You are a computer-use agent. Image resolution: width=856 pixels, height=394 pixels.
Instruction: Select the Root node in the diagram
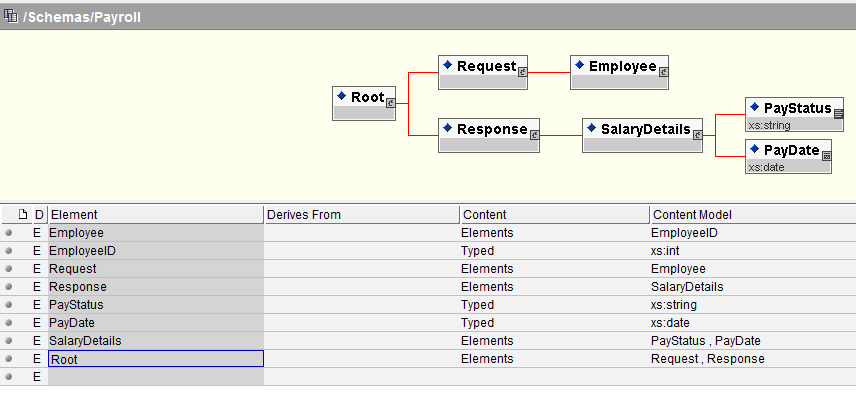pos(364,103)
